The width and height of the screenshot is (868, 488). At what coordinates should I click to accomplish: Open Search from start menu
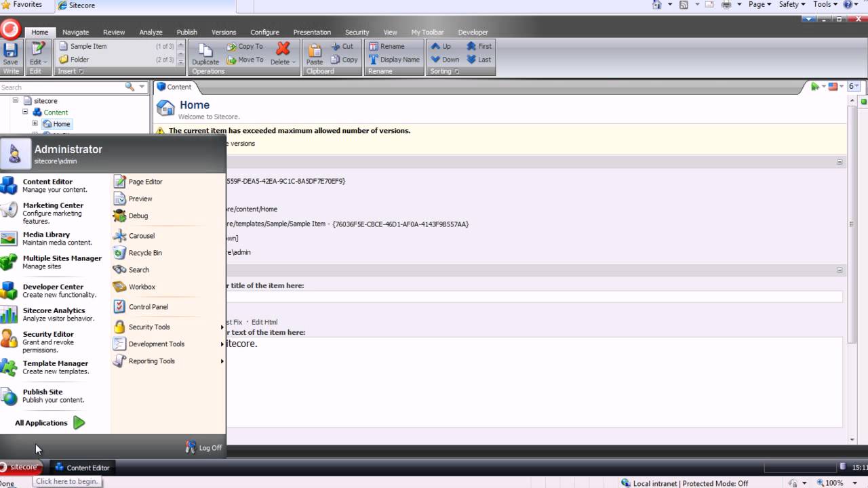(132, 270)
